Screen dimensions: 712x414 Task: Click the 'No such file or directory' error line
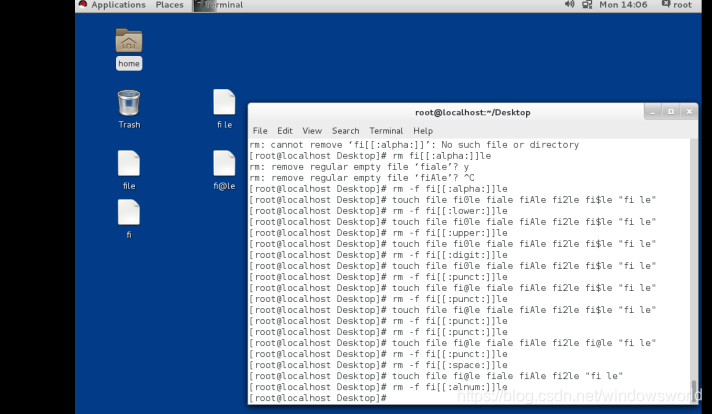tap(414, 145)
